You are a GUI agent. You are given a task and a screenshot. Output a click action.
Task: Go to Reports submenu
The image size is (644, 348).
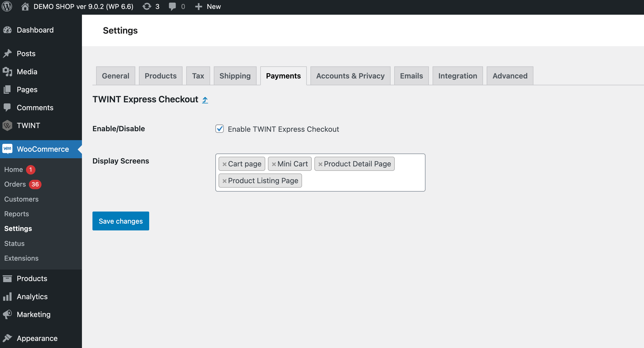pyautogui.click(x=17, y=214)
